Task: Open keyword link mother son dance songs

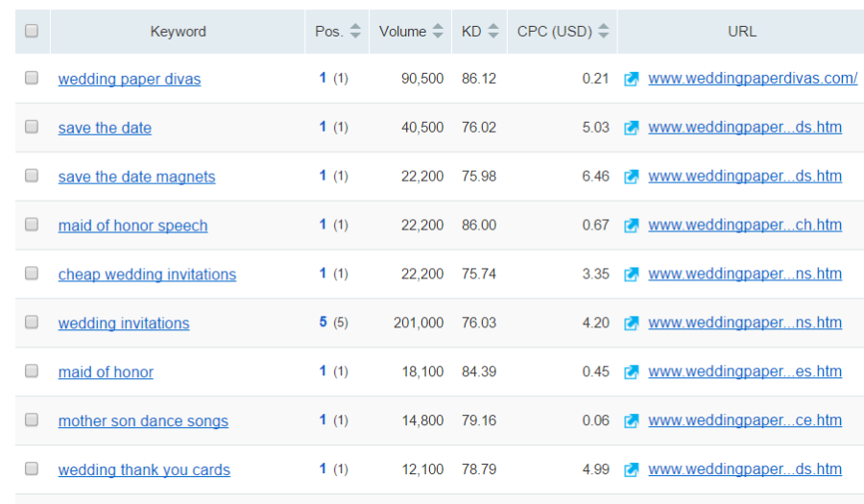Action: [143, 420]
